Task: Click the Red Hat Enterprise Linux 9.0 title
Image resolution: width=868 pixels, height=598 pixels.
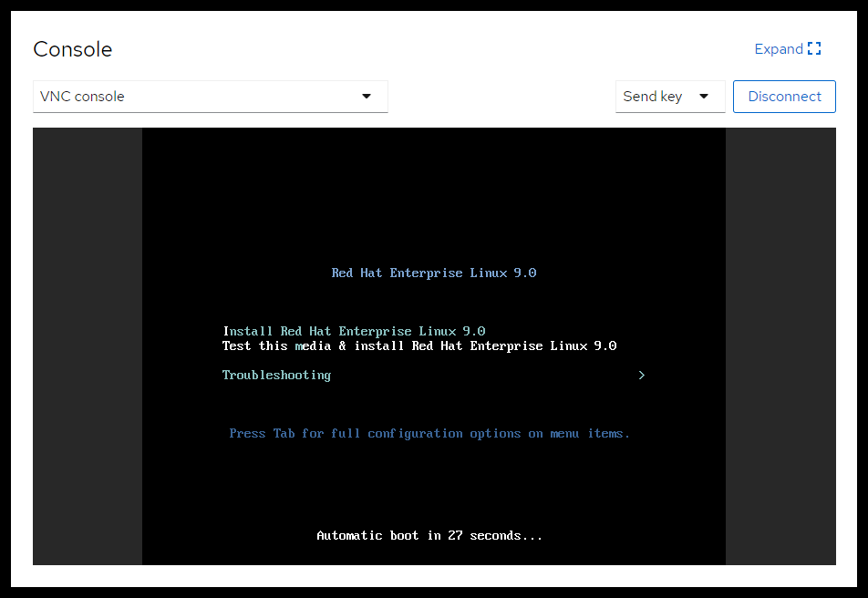Action: click(434, 273)
